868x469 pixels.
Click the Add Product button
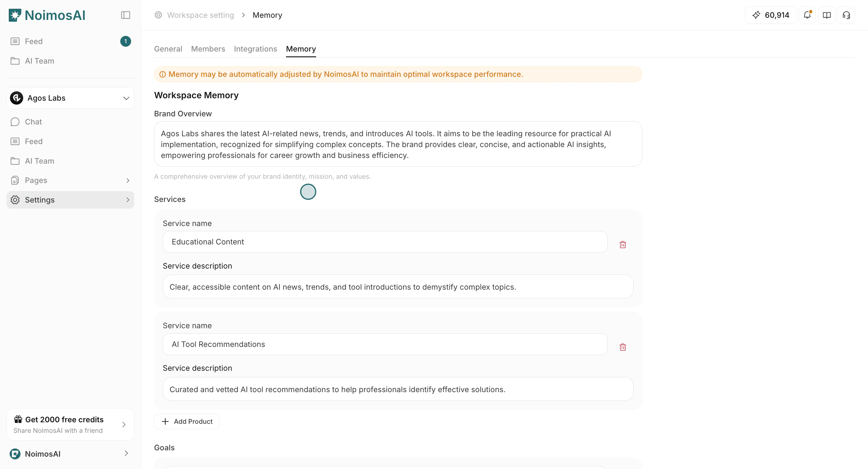tap(187, 421)
